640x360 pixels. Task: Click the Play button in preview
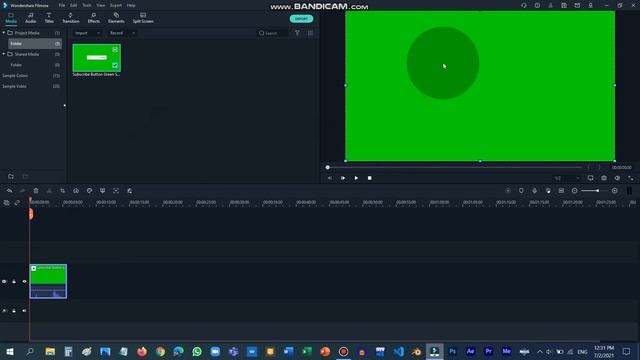point(356,178)
